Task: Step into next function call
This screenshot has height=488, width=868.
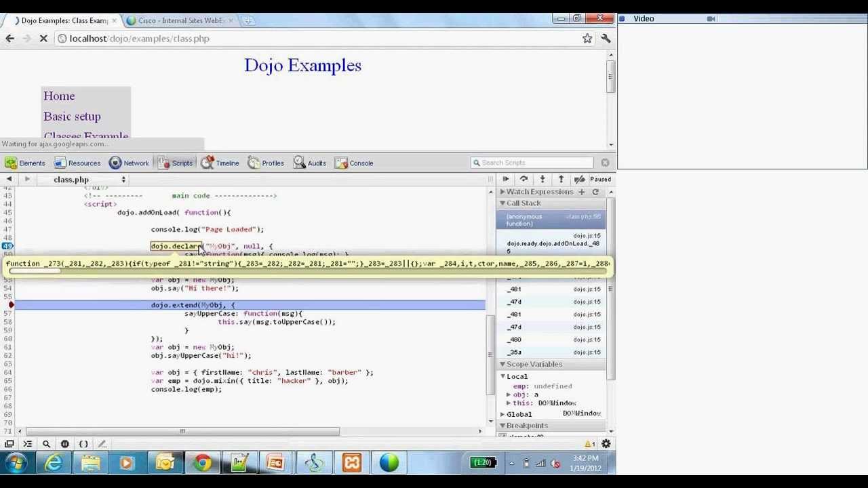Action: pos(542,180)
